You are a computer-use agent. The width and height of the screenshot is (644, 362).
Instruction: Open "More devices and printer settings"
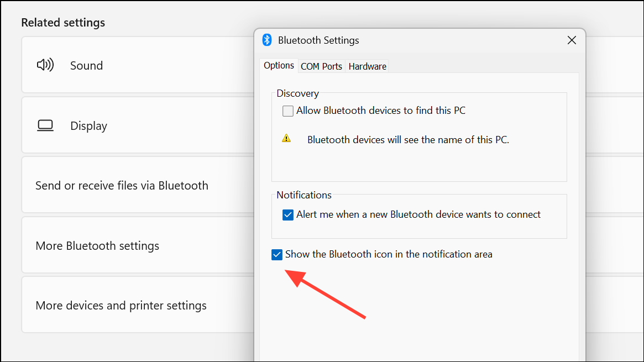tap(121, 305)
